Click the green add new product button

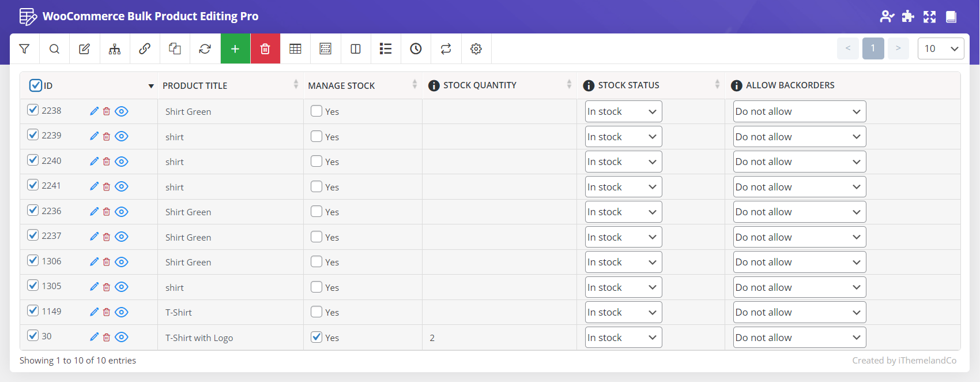click(x=235, y=49)
